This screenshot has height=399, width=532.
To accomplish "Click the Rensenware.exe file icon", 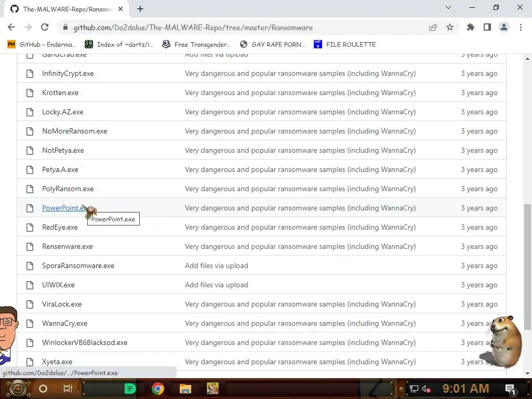I will [x=30, y=247].
